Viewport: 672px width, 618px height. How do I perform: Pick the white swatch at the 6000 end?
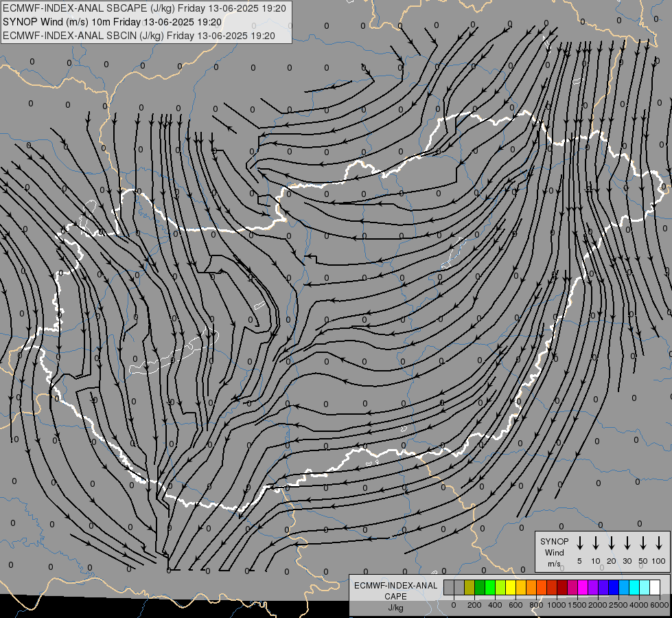(654, 587)
